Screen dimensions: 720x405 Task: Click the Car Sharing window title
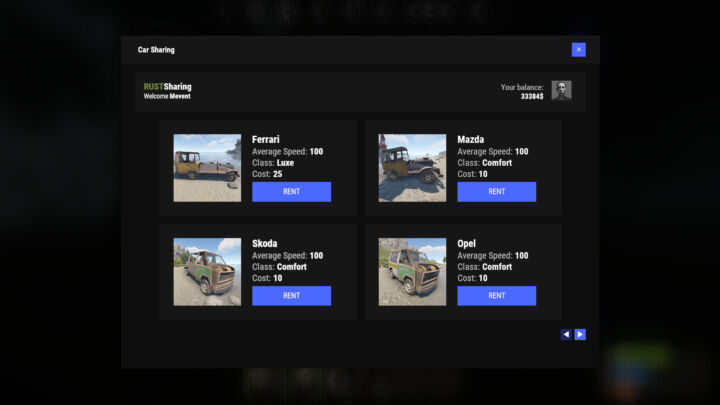156,50
